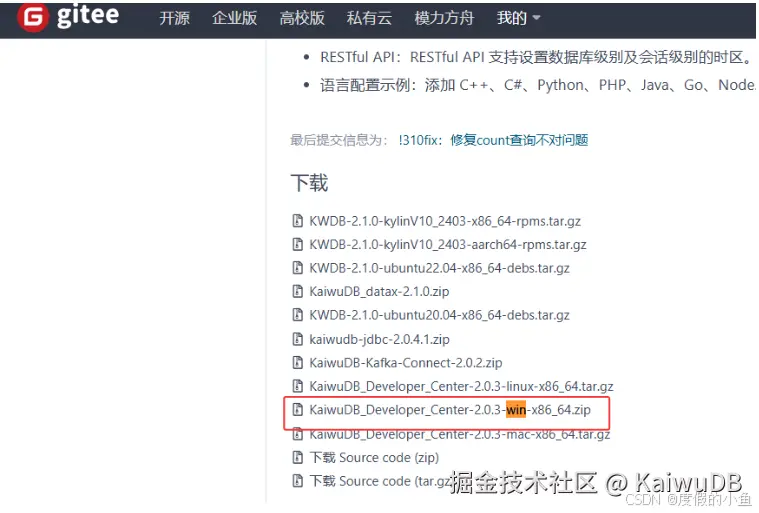Expand the 我的 dropdown menu
The image size is (759, 513).
coord(518,18)
